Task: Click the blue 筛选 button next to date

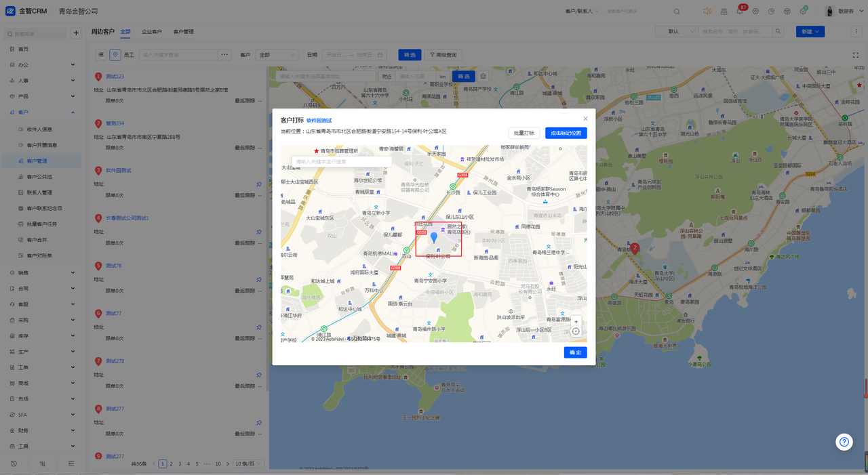Action: [410, 55]
